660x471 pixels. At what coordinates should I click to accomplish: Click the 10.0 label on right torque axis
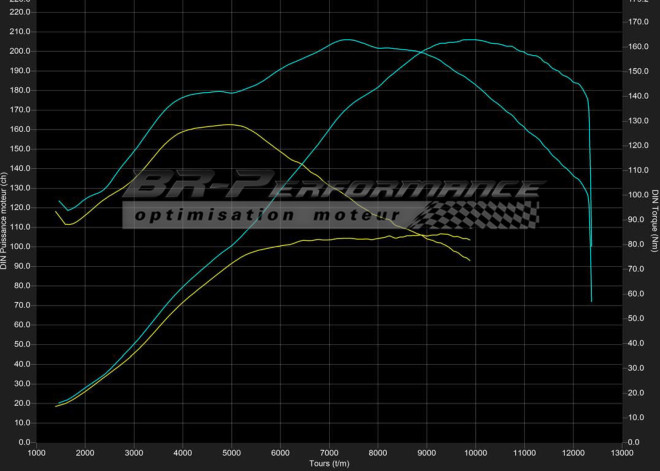coord(636,416)
